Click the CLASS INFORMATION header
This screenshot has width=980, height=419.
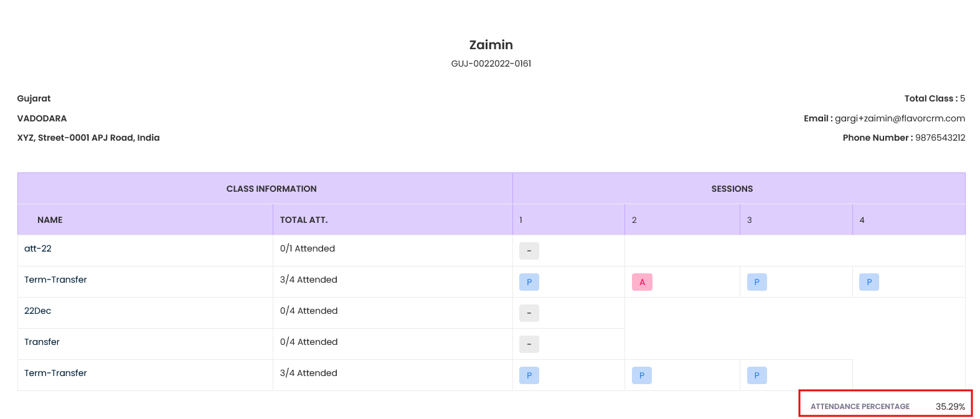pyautogui.click(x=271, y=189)
